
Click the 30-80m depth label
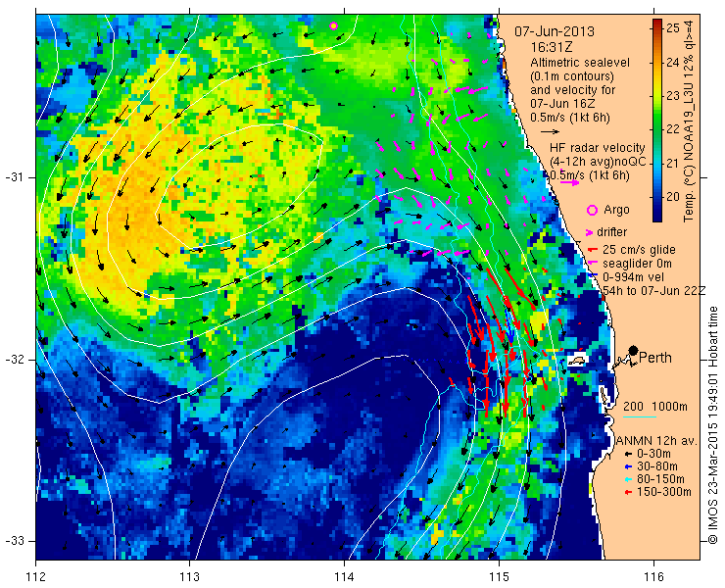[656, 466]
